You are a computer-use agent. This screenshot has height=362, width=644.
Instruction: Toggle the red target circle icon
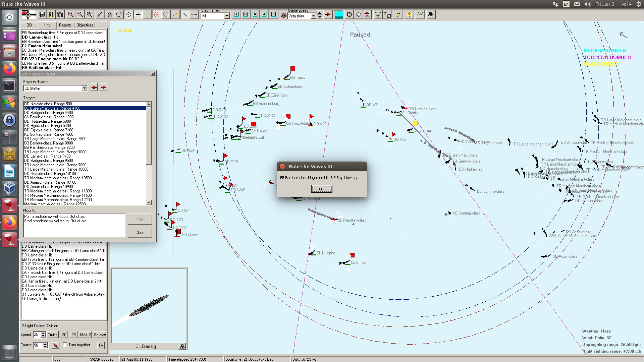(157, 14)
